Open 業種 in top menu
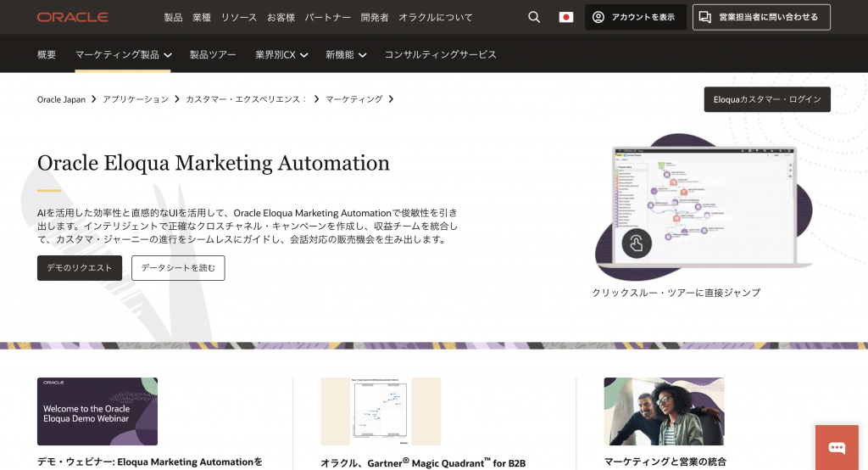Image resolution: width=868 pixels, height=470 pixels. tap(202, 17)
